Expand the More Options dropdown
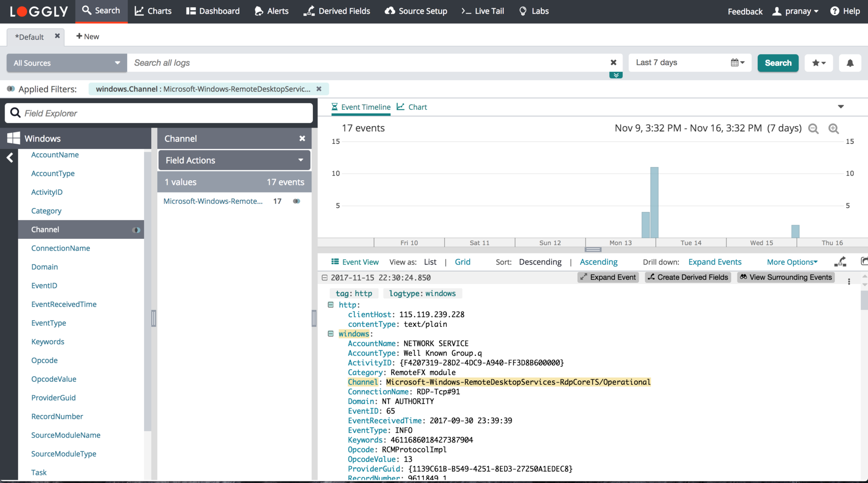 tap(792, 262)
